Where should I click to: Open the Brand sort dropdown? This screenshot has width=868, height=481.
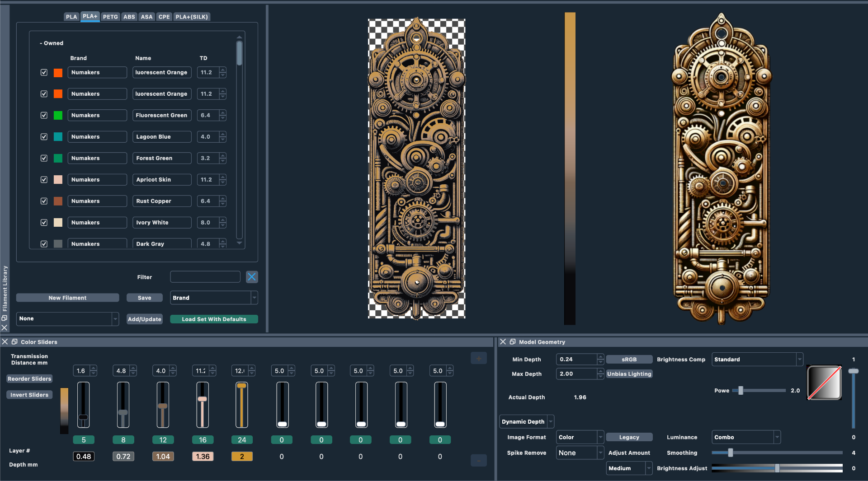214,298
